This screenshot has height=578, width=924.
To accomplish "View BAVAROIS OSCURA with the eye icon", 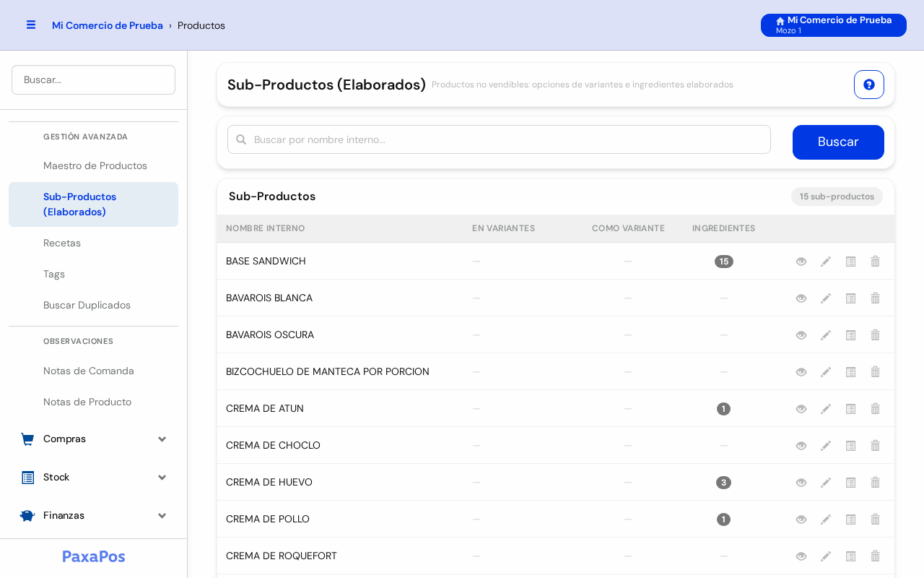I will pyautogui.click(x=801, y=335).
